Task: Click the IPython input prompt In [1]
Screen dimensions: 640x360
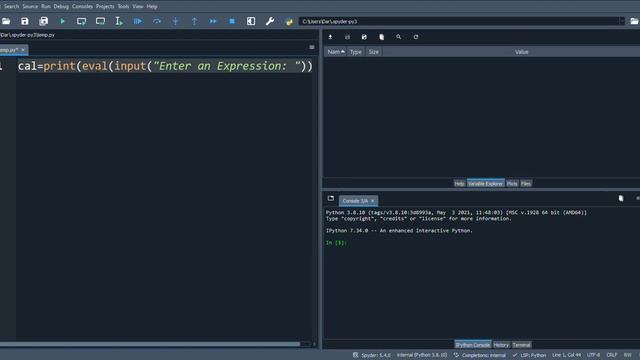Action: [336, 242]
